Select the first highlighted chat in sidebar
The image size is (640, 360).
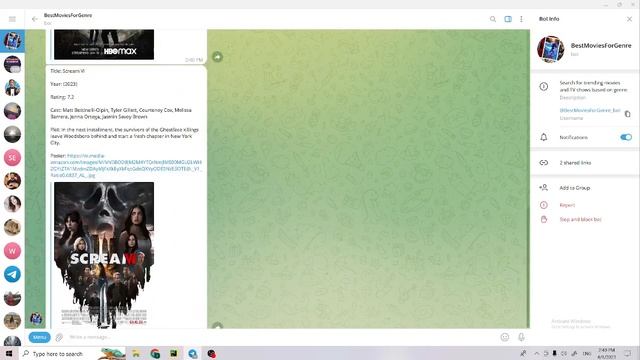pyautogui.click(x=12, y=41)
